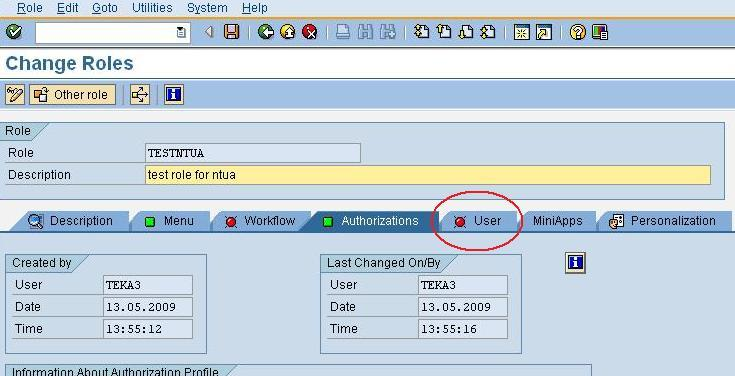Click Last Changed User field TEKA3
The image size is (735, 376).
pyautogui.click(x=463, y=285)
